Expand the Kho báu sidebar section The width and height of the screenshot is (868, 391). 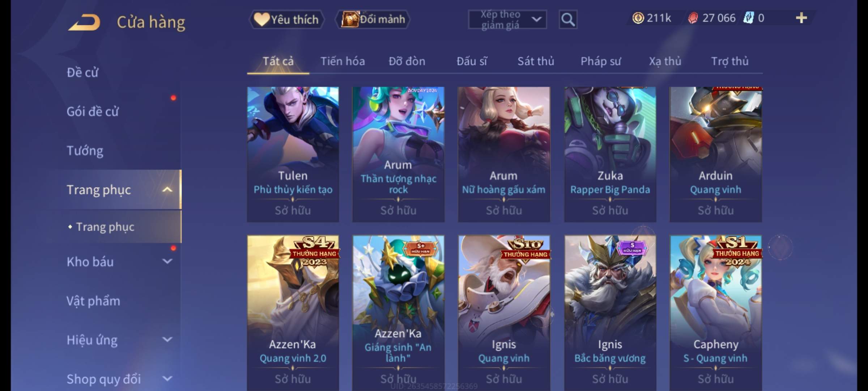click(x=167, y=261)
